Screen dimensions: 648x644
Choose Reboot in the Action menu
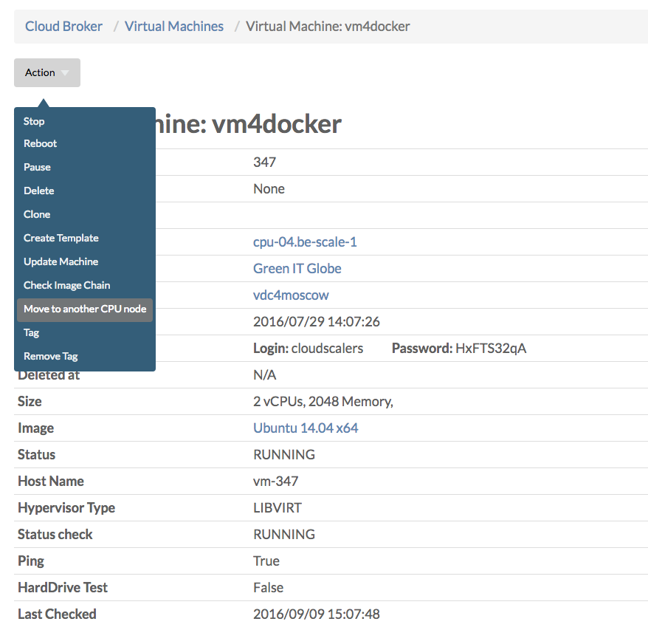pos(40,143)
